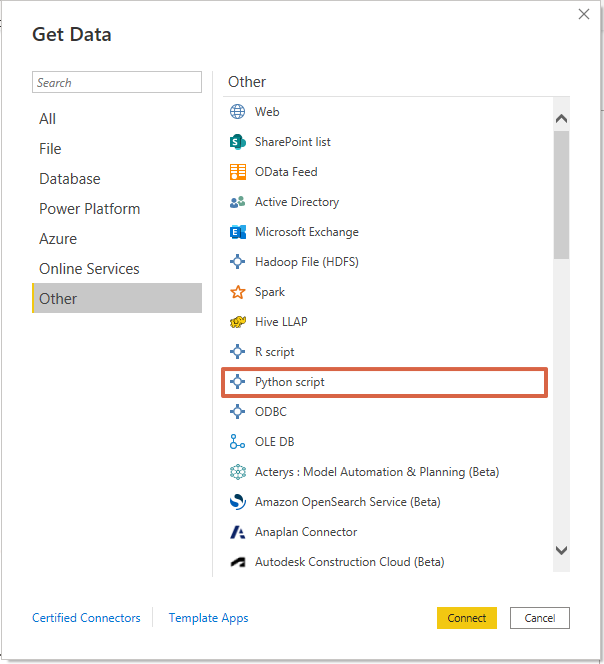
Task: Select the Azure category
Action: tap(117, 239)
